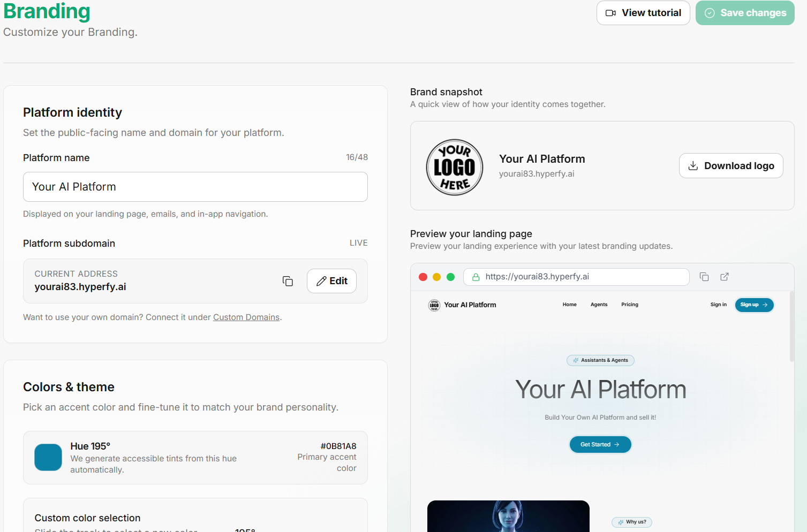Click the #0B81A8 hex color value

tap(338, 446)
